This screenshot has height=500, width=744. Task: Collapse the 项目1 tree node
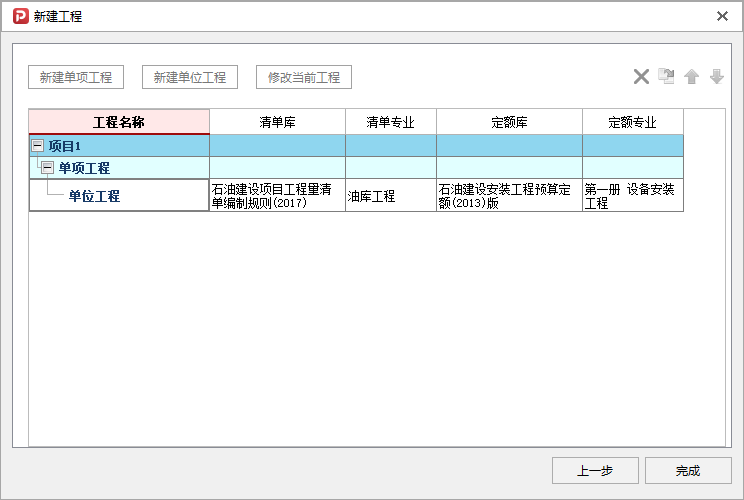pyautogui.click(x=38, y=146)
